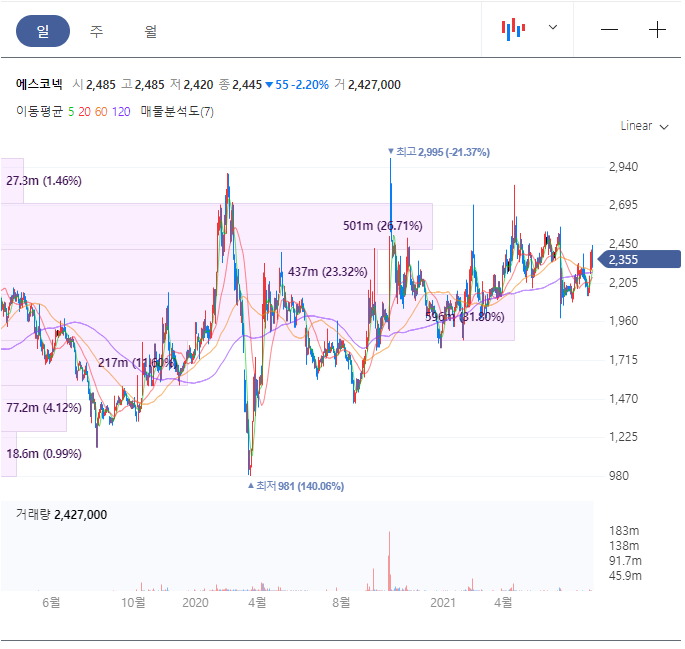Click the 매물분석도(7) indicator label

177,111
